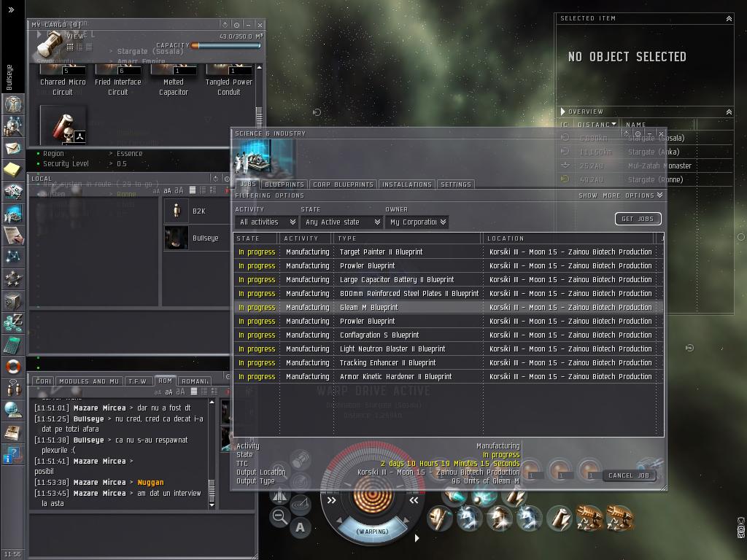Activate the rightmost turret module on HUD
Screen dimensions: 747x560
point(620,518)
